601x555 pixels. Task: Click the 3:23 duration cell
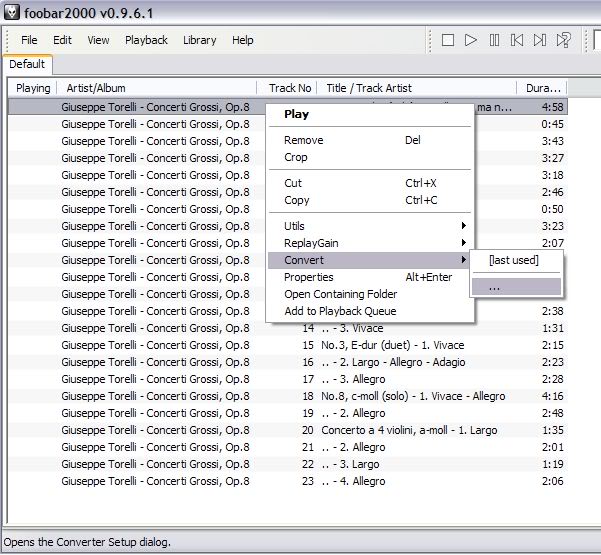point(552,226)
